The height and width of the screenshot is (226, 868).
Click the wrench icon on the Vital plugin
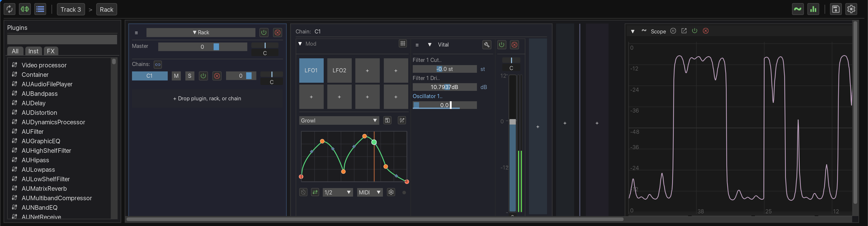click(487, 45)
